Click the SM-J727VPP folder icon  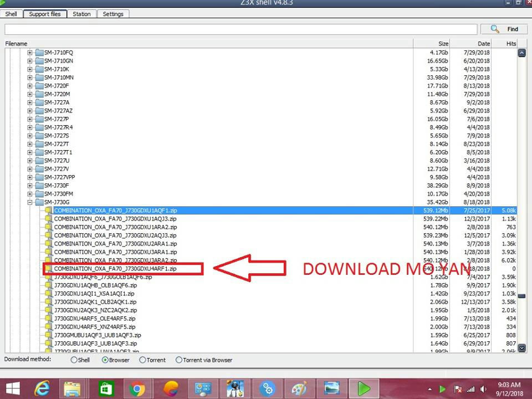click(39, 177)
